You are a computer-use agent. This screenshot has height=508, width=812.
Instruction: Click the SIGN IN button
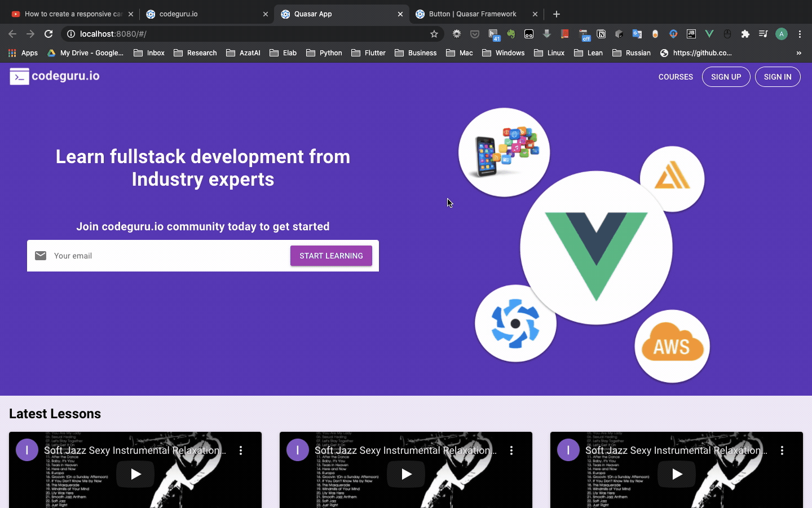tap(778, 77)
